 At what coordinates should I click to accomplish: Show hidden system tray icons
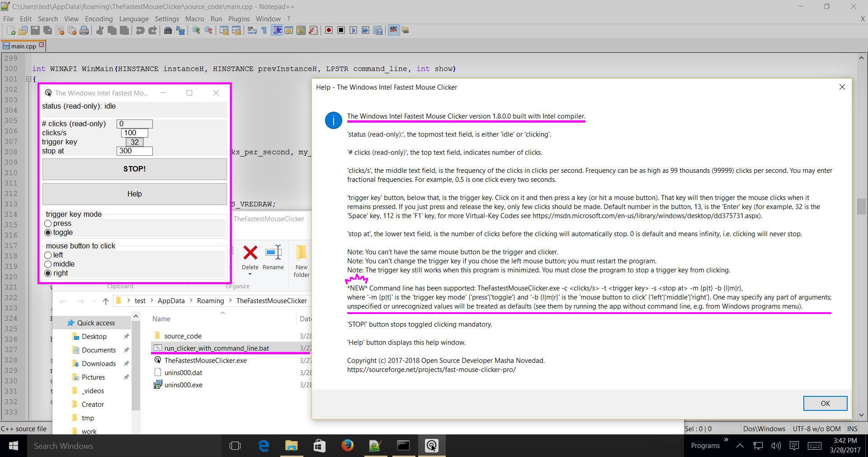tap(740, 446)
